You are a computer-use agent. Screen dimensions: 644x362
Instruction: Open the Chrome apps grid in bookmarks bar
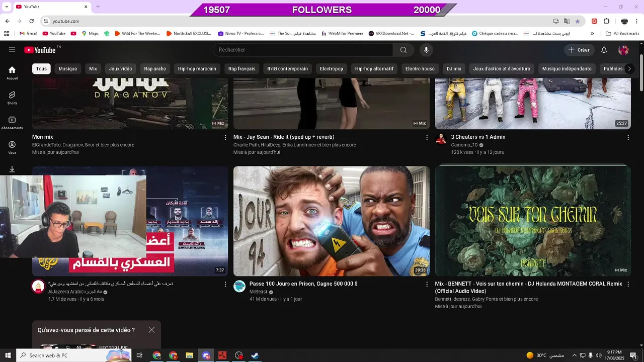pyautogui.click(x=7, y=34)
